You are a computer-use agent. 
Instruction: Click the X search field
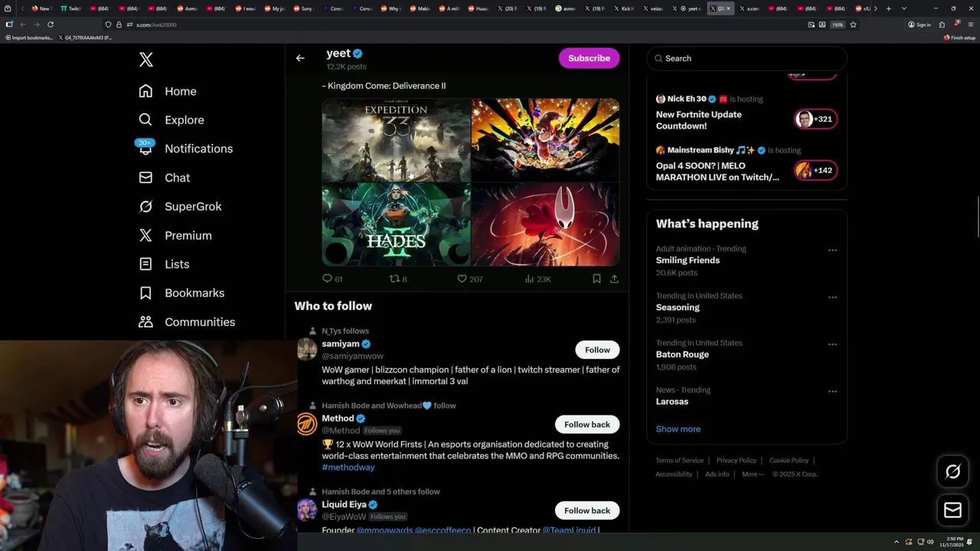(x=747, y=58)
